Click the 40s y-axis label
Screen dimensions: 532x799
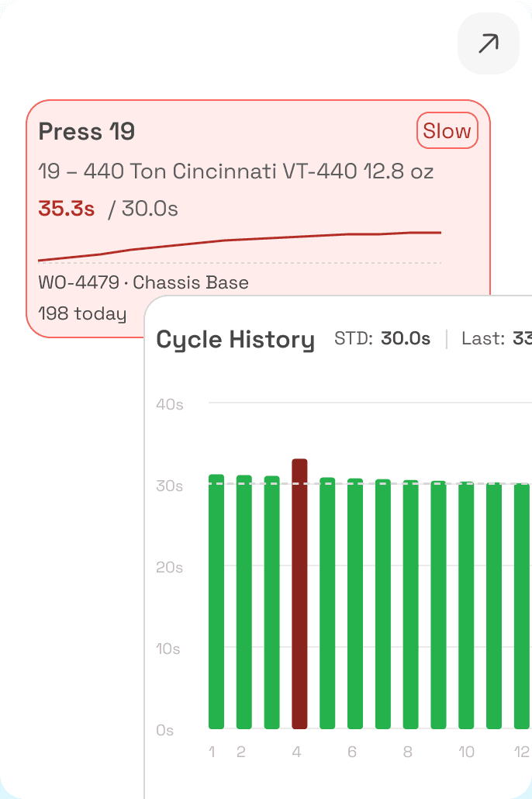[x=170, y=405]
